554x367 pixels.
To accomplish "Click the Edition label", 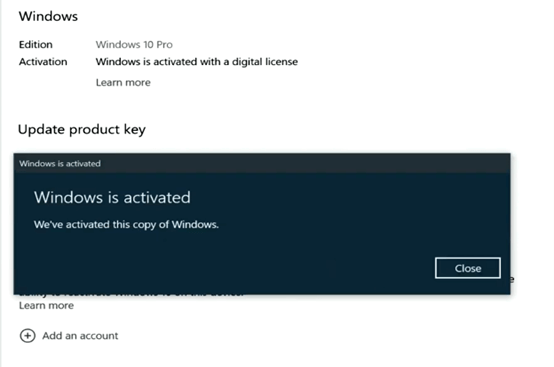I will pyautogui.click(x=36, y=45).
